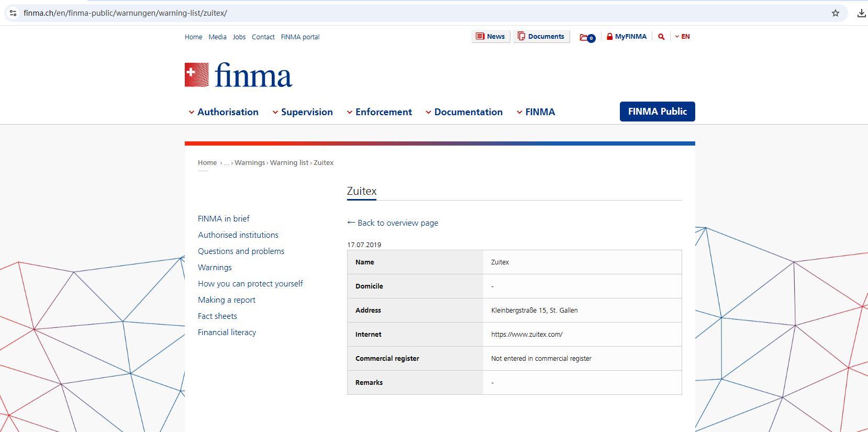Click the FINMA logo
This screenshot has height=432, width=868.
pyautogui.click(x=238, y=75)
